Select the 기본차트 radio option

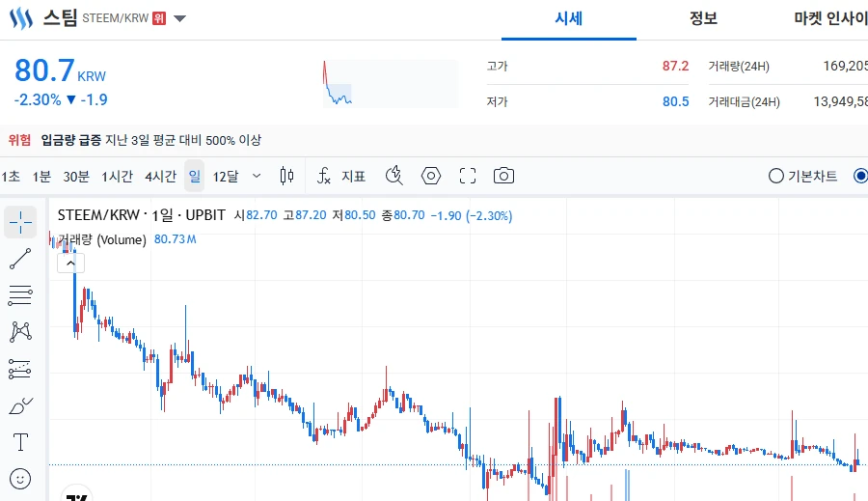[x=802, y=177]
